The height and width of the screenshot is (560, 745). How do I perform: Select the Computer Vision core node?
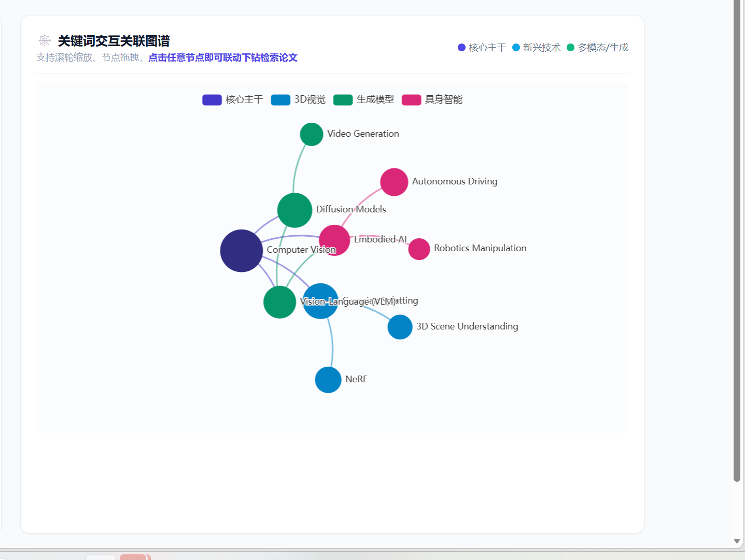click(x=242, y=251)
